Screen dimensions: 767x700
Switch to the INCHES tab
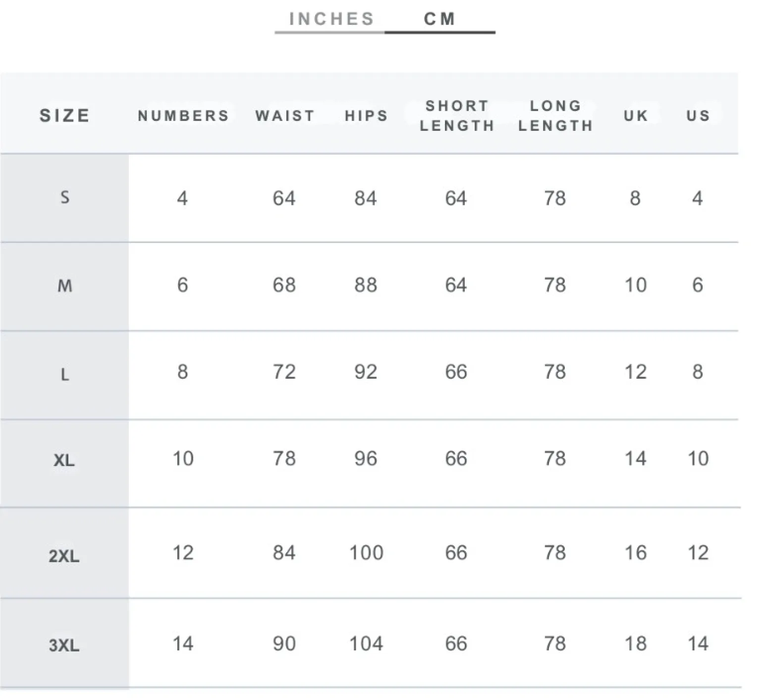(x=331, y=19)
